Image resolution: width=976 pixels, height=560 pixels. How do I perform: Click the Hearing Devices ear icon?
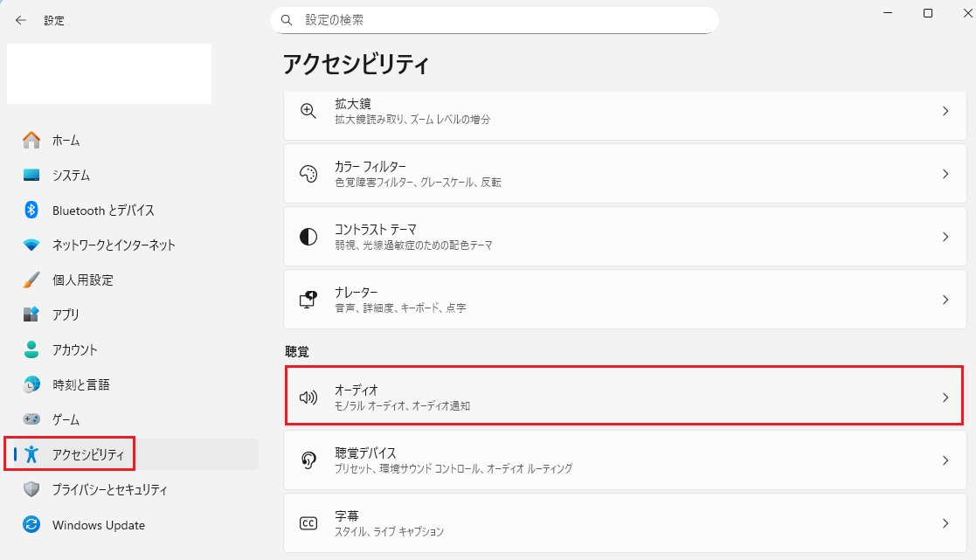[308, 460]
